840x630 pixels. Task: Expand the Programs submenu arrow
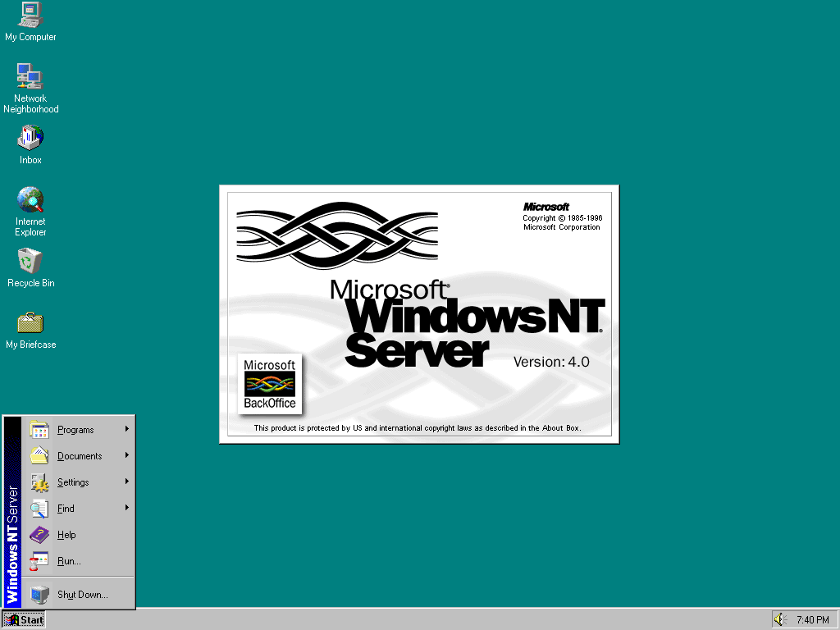(x=127, y=428)
